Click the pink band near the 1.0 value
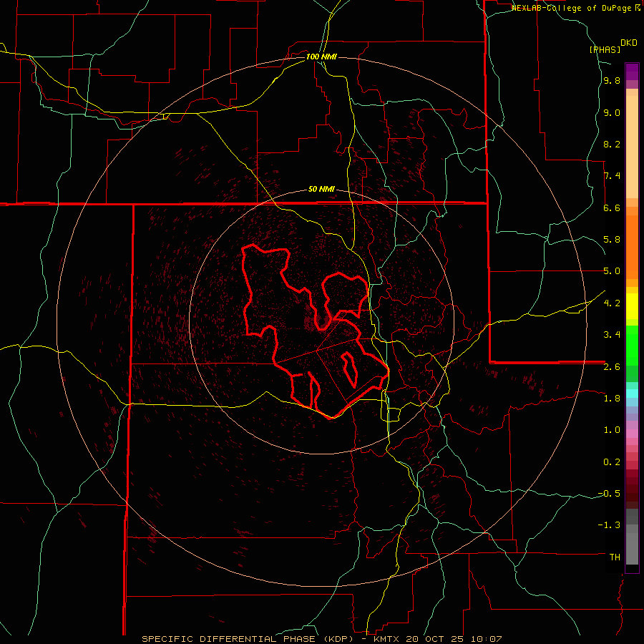The height and width of the screenshot is (644, 644). (x=632, y=434)
